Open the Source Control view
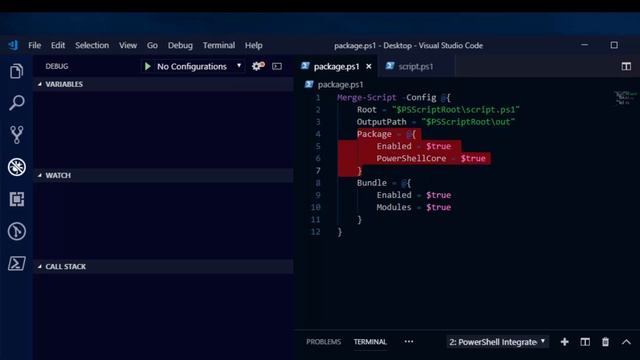This screenshot has height=360, width=640. click(x=16, y=134)
